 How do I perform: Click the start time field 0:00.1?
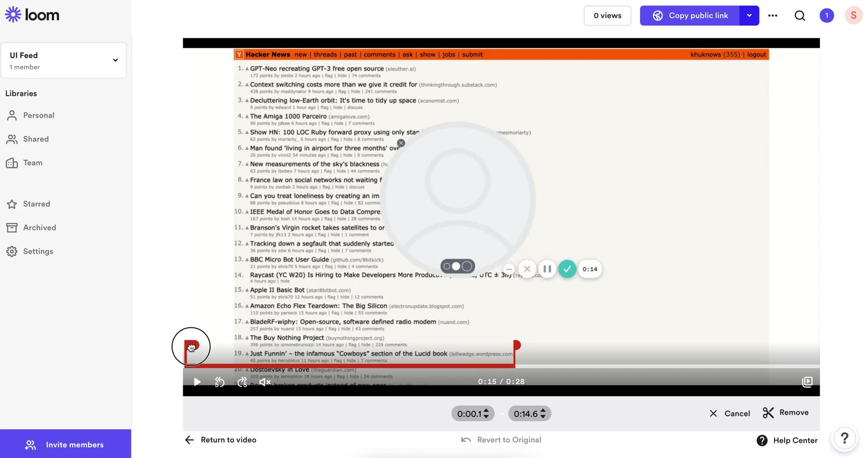point(469,414)
